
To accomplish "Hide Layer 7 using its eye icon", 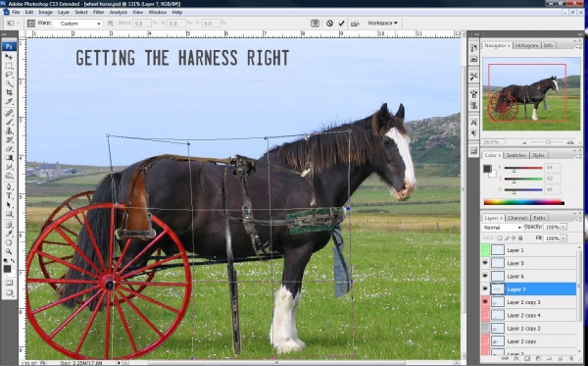I will click(485, 289).
